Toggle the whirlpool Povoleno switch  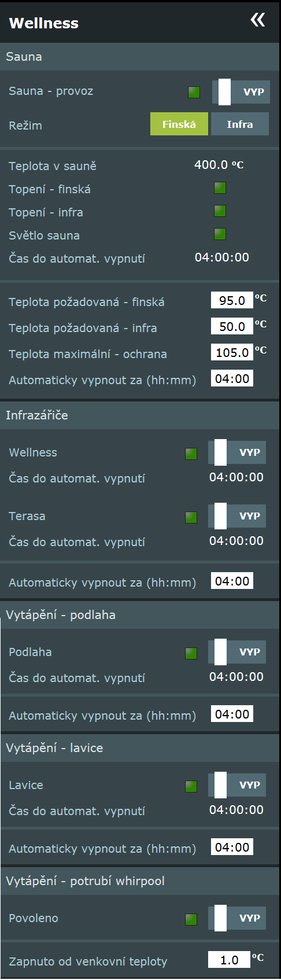click(237, 918)
